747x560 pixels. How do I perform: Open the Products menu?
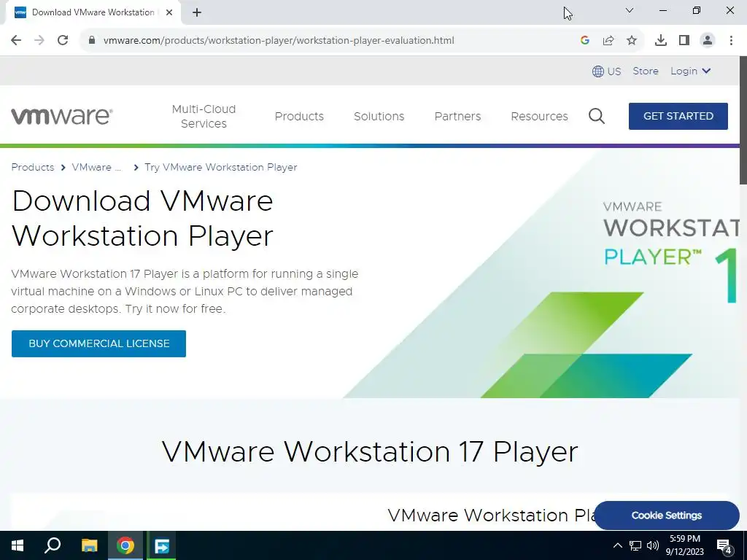coord(299,116)
